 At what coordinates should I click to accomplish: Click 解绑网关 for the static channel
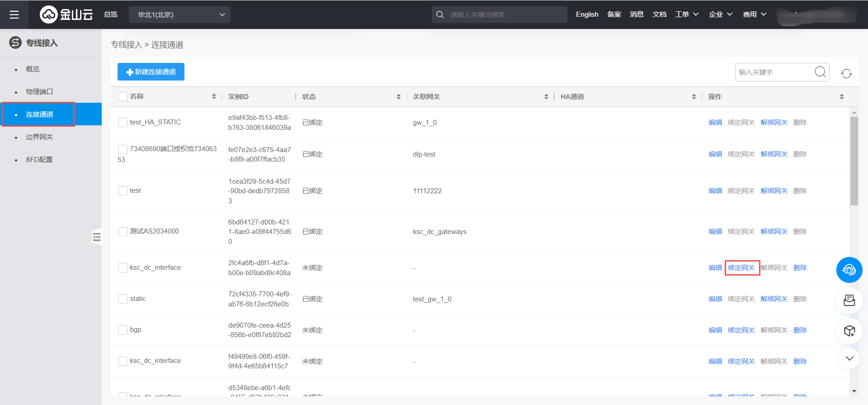pyautogui.click(x=774, y=299)
